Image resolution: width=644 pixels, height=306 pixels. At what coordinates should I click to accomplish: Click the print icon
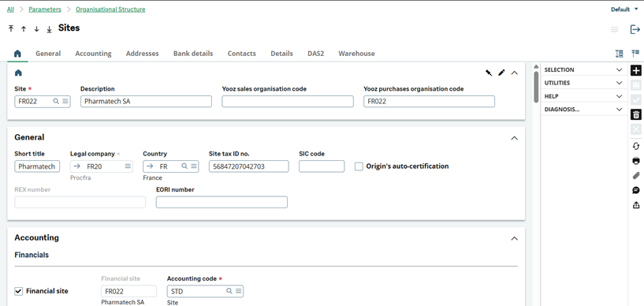click(x=636, y=161)
